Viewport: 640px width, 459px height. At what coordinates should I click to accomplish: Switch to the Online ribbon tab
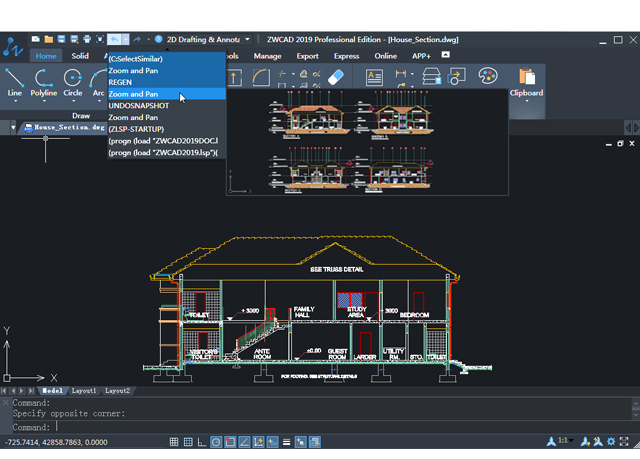click(x=386, y=56)
